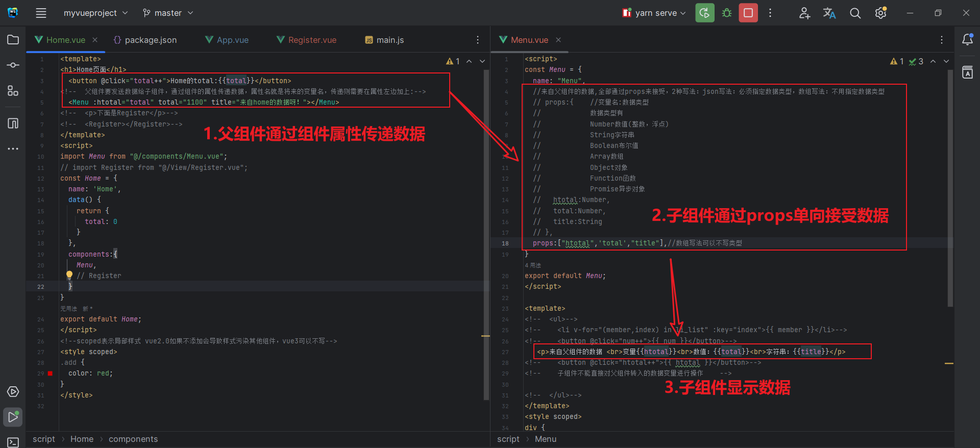Switch to the Register.vue tab

coord(307,40)
